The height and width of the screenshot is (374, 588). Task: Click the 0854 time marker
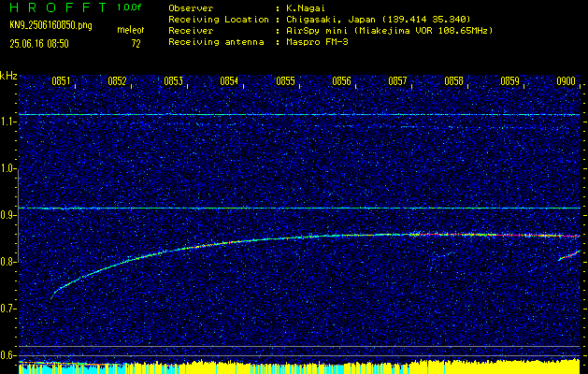tap(229, 81)
